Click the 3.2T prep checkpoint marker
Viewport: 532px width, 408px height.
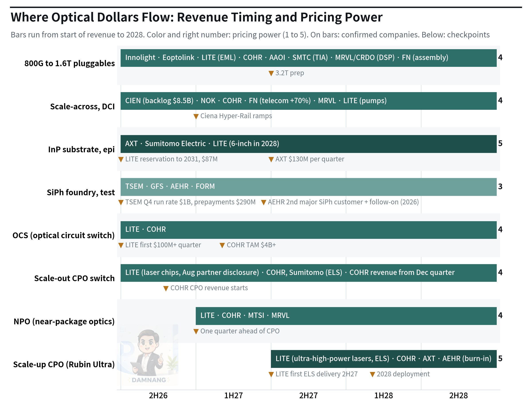(271, 73)
